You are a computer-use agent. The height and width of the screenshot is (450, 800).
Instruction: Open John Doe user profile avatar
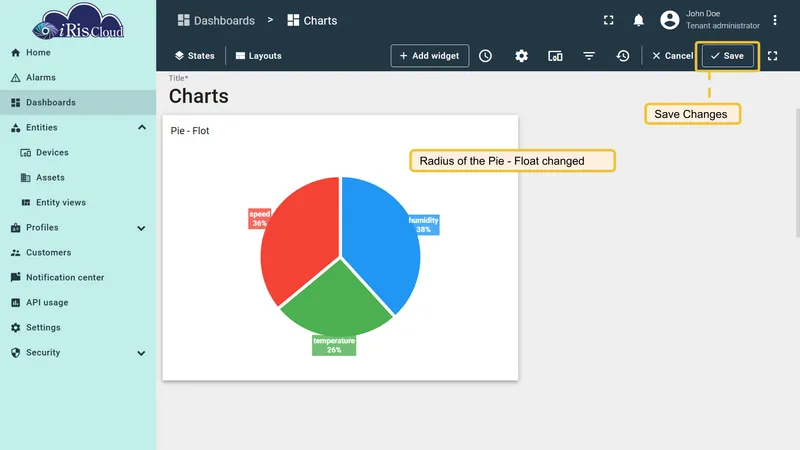point(670,20)
